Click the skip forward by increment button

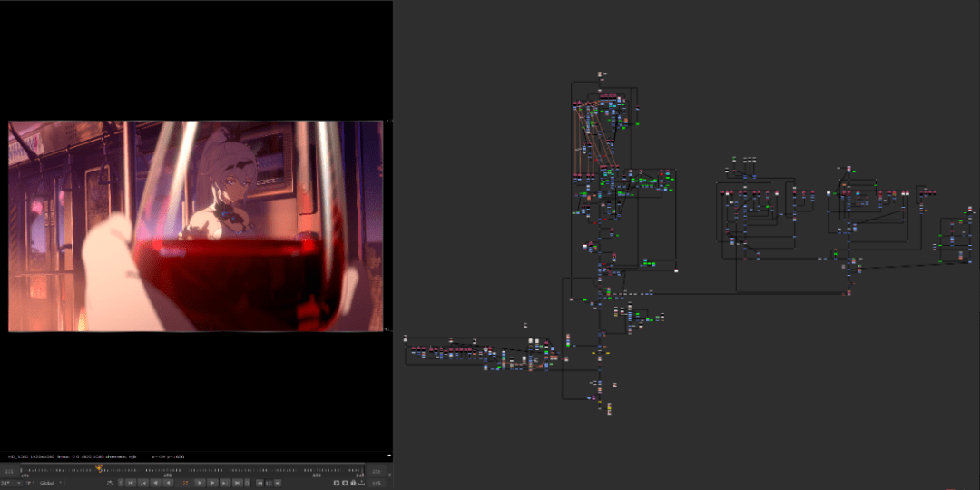278,483
